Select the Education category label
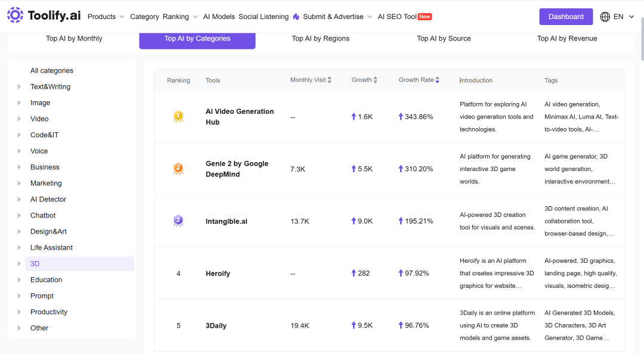 point(47,280)
